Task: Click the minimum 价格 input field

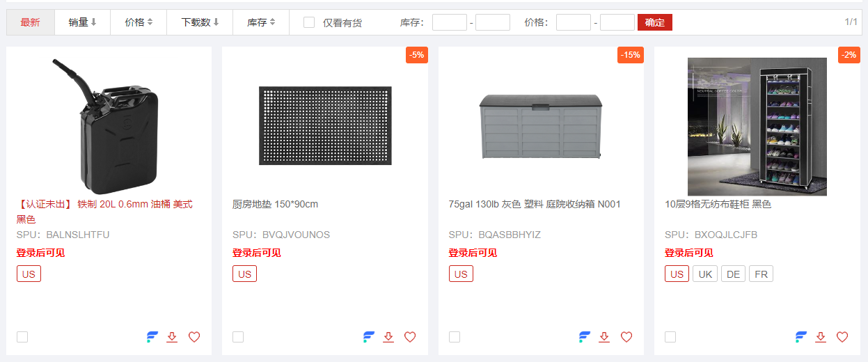Action: 573,22
